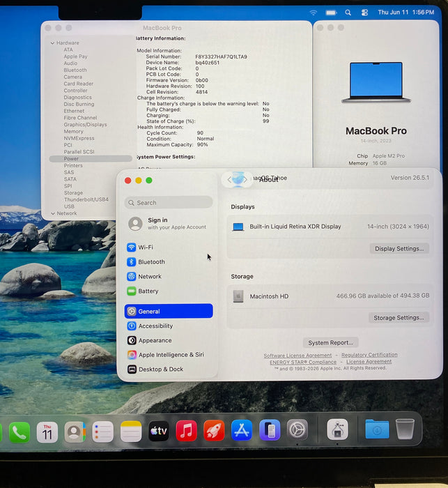
Task: Open Spotlight search in menu bar
Action: [x=348, y=13]
